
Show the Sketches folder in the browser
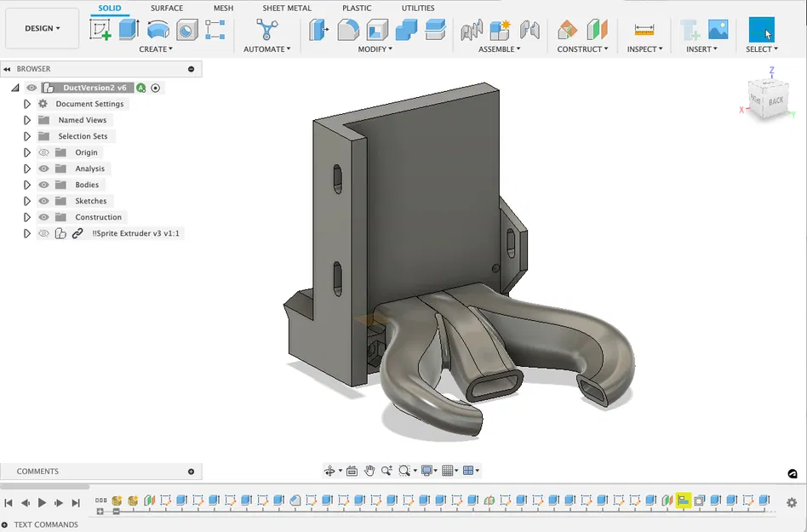click(x=43, y=201)
